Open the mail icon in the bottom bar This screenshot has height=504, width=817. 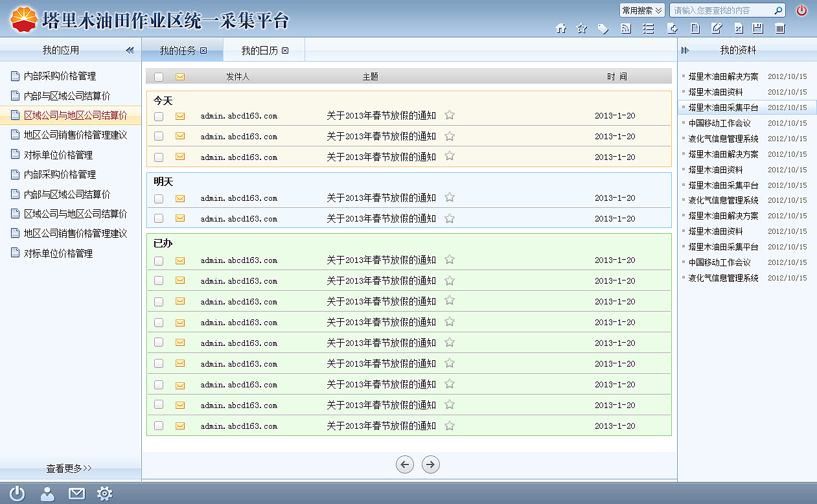pyautogui.click(x=76, y=494)
